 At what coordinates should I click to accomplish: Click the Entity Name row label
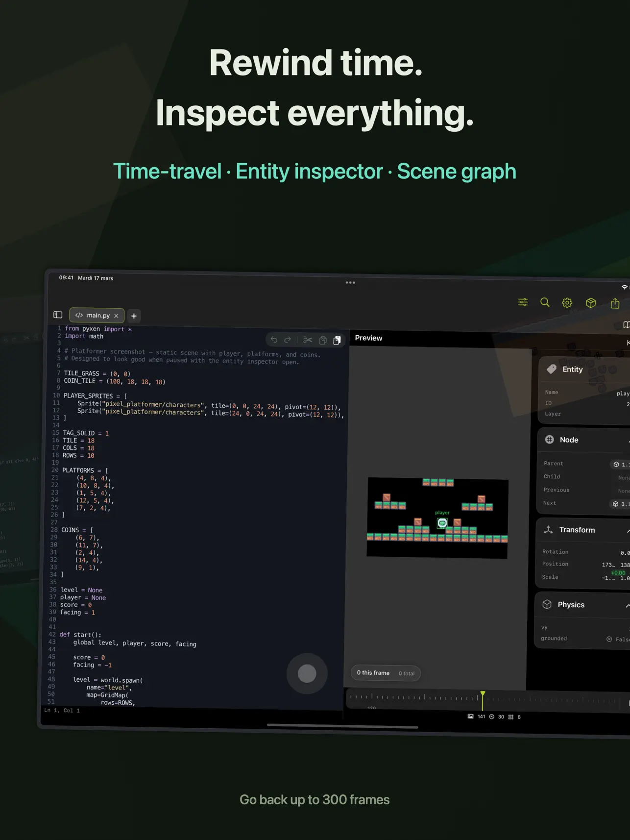552,392
